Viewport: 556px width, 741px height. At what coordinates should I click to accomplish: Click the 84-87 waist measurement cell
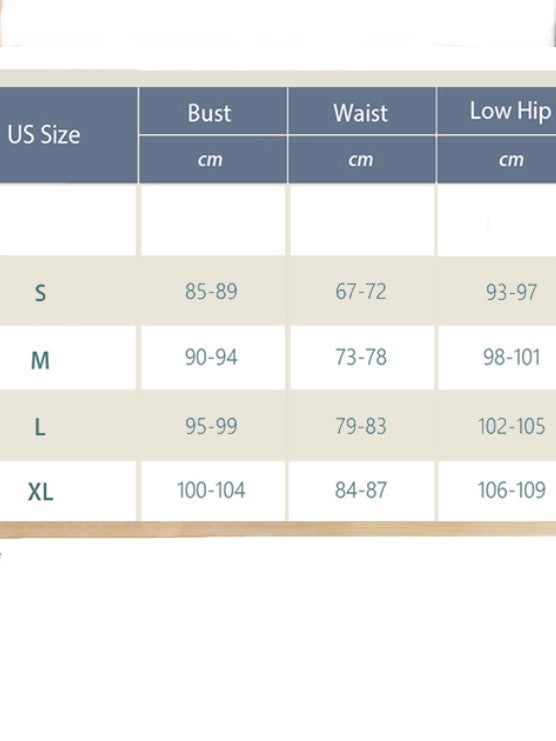click(x=361, y=490)
